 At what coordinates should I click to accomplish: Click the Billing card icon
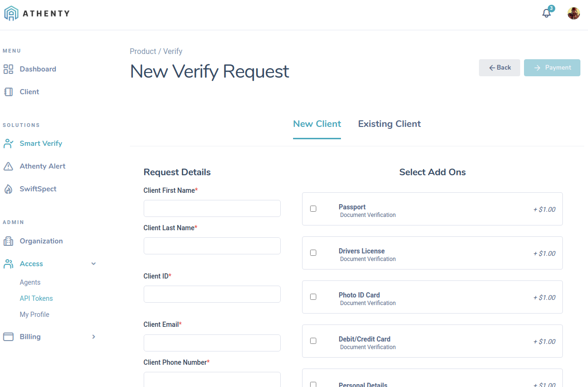click(8, 336)
